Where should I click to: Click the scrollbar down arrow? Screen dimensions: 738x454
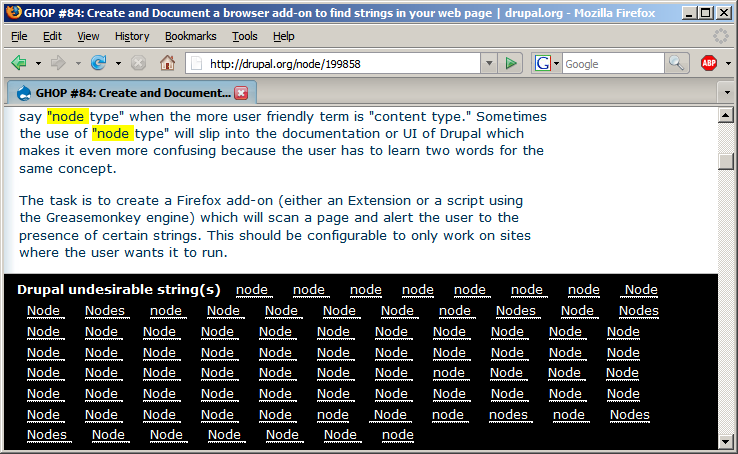(726, 442)
